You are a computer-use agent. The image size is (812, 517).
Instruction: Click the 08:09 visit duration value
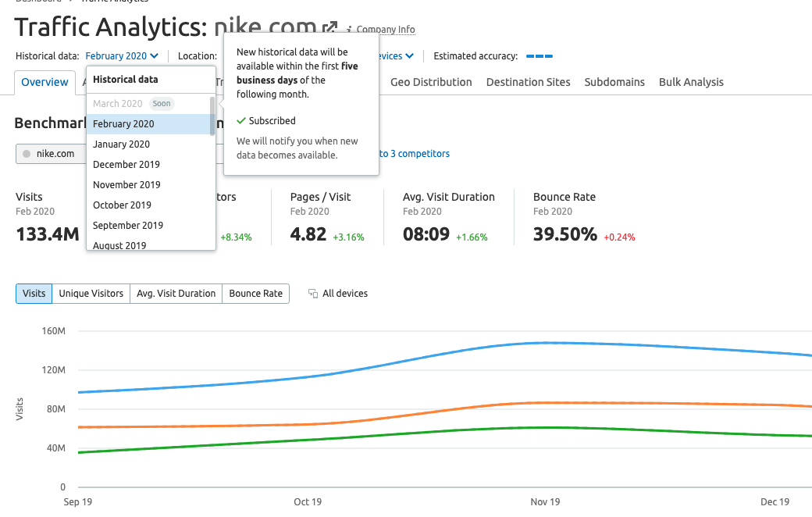tap(426, 234)
